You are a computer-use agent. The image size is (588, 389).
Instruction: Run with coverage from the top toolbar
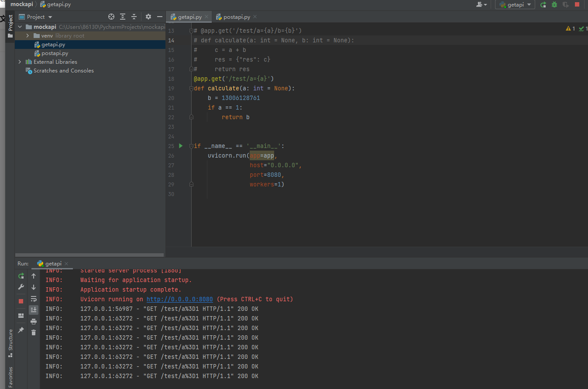(x=566, y=5)
